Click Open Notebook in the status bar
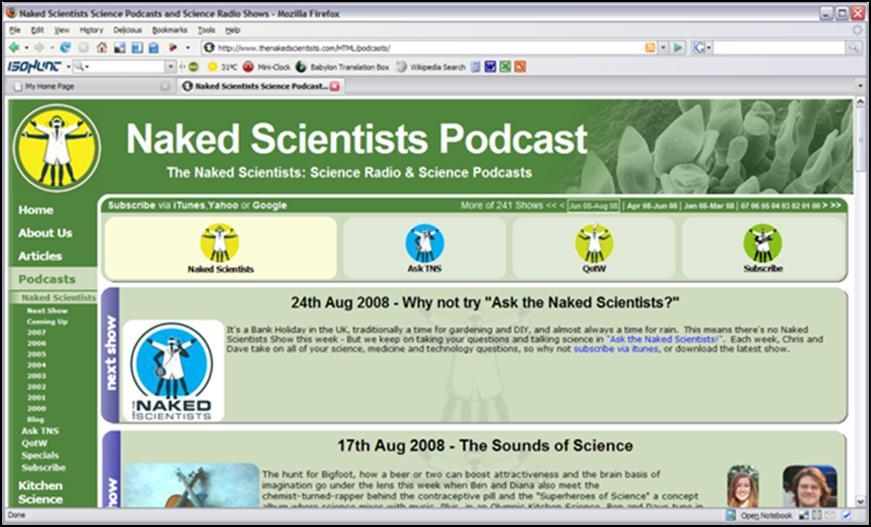 tap(759, 515)
